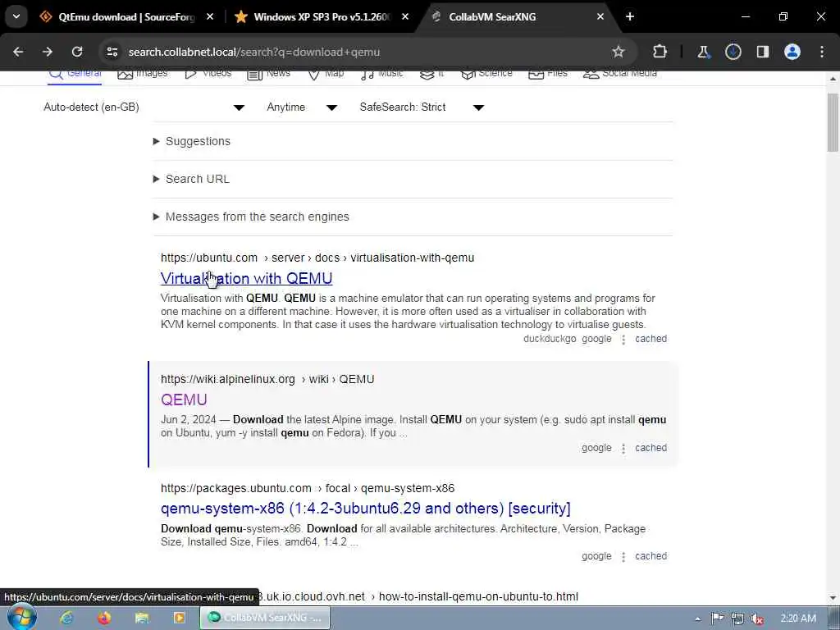Switch to Social Media search category
This screenshot has height=630, width=840.
click(620, 73)
